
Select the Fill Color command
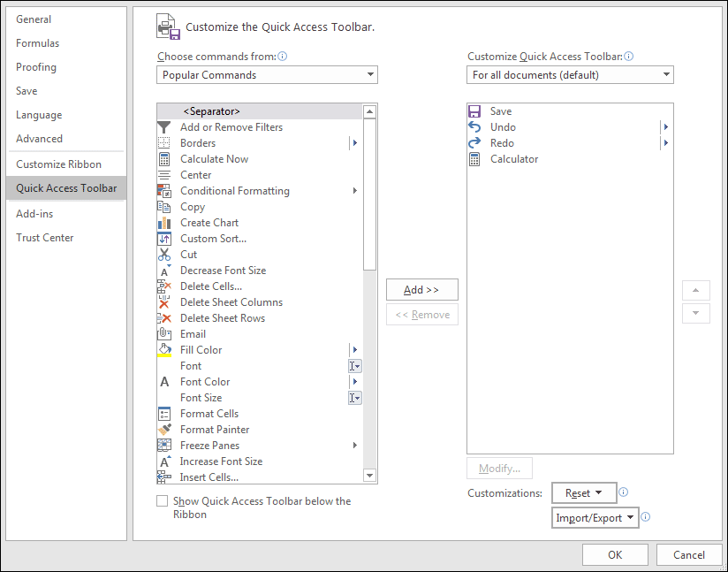[201, 349]
